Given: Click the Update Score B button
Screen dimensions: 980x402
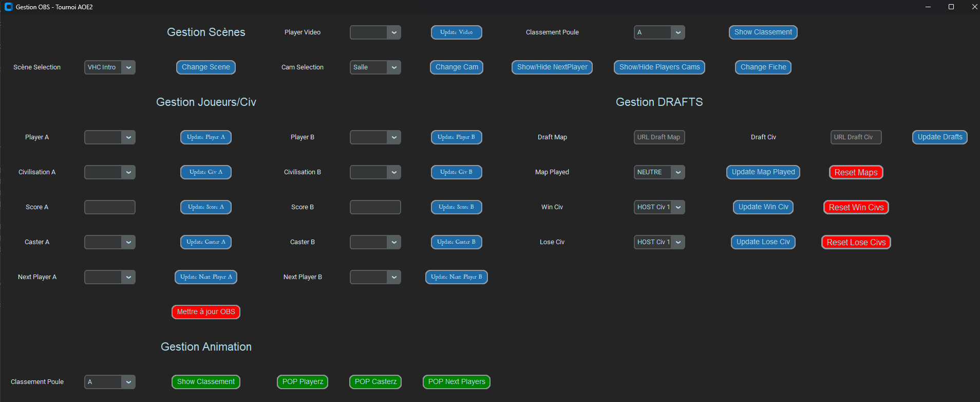Looking at the screenshot, I should point(457,207).
